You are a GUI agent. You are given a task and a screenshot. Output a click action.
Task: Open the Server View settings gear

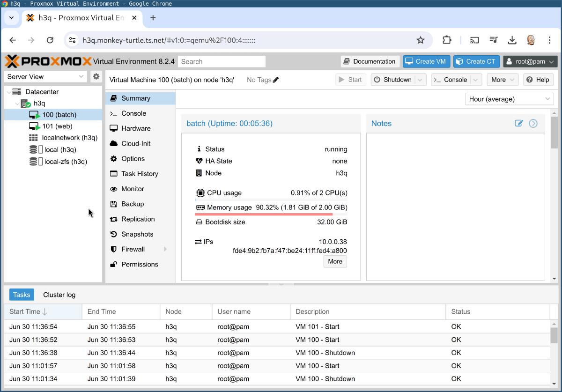click(x=96, y=76)
